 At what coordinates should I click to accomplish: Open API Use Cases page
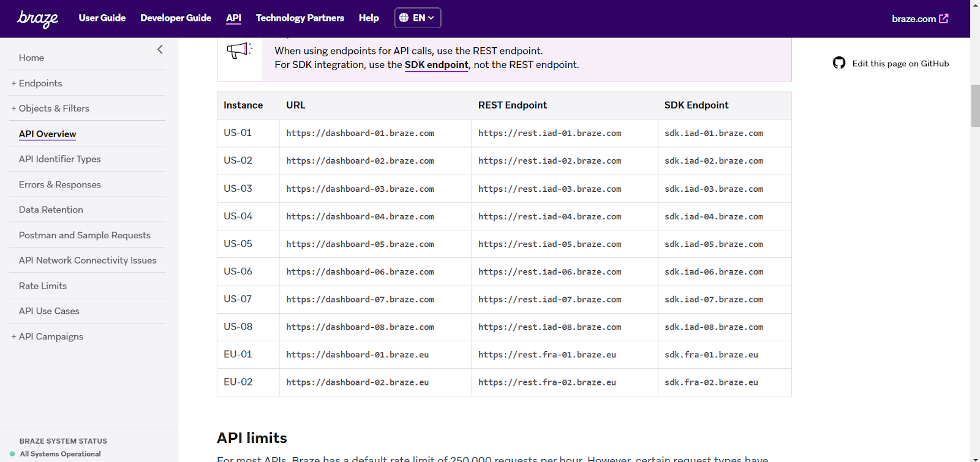point(49,311)
